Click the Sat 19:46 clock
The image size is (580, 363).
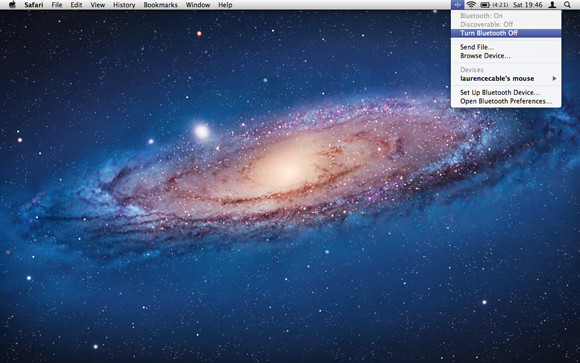pyautogui.click(x=528, y=5)
